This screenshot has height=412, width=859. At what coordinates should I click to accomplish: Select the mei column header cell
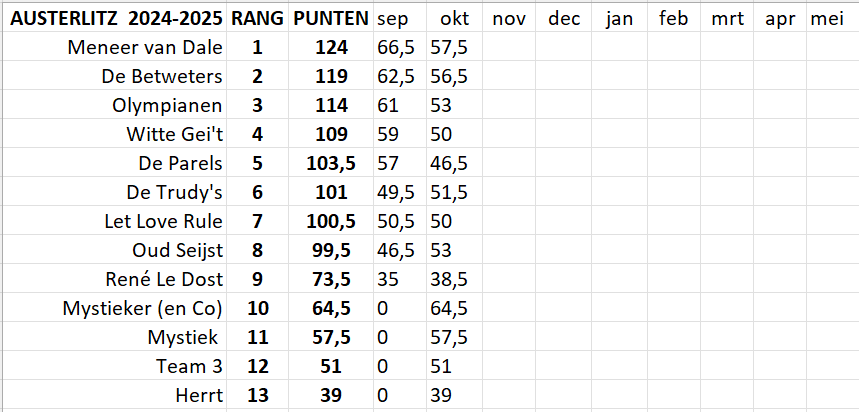(829, 19)
